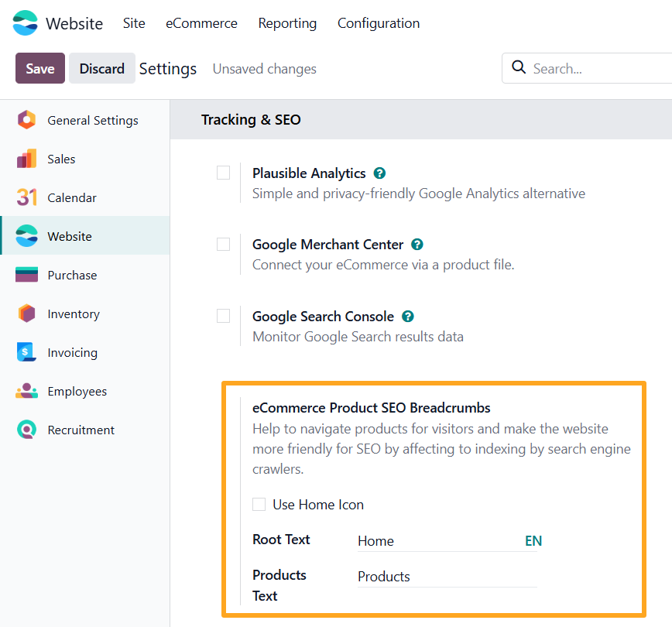The width and height of the screenshot is (672, 627).
Task: Select Website settings in sidebar
Action: pyautogui.click(x=86, y=236)
